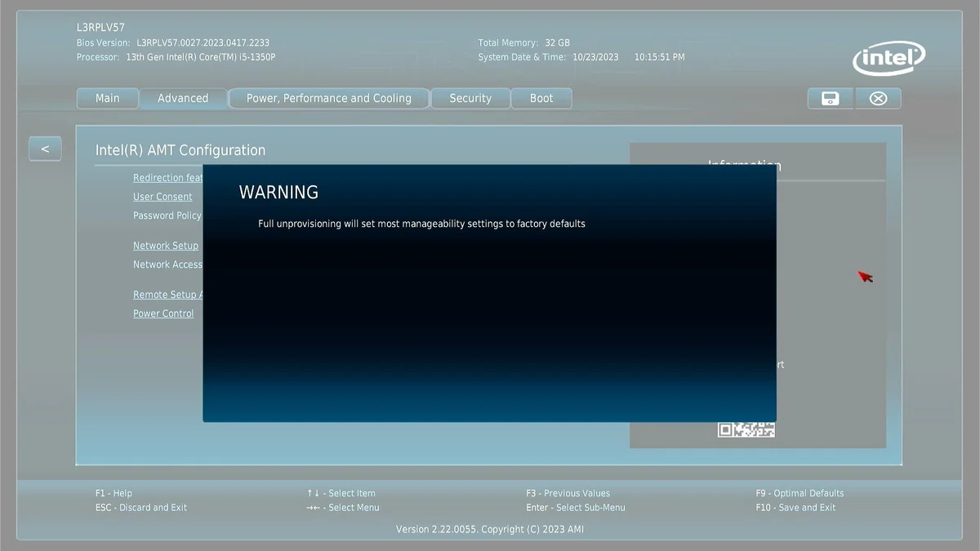This screenshot has height=551, width=980.
Task: Click the Select Menu hint
Action: coord(343,508)
